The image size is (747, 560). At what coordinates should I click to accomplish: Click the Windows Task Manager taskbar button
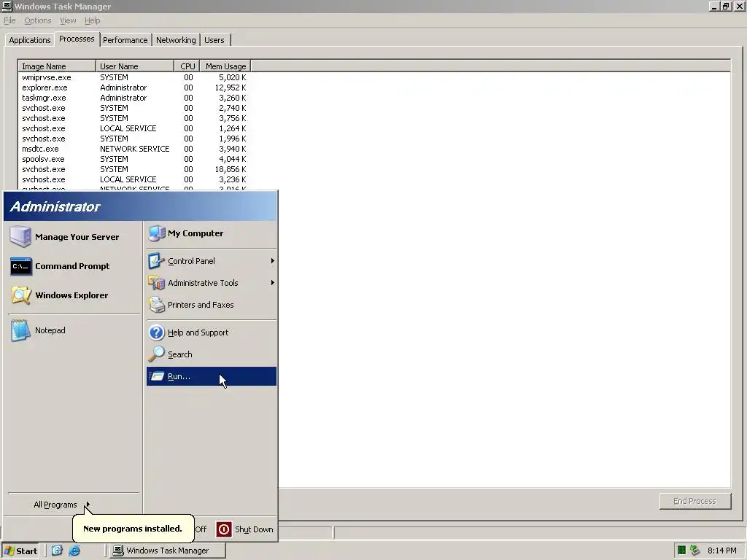(167, 551)
